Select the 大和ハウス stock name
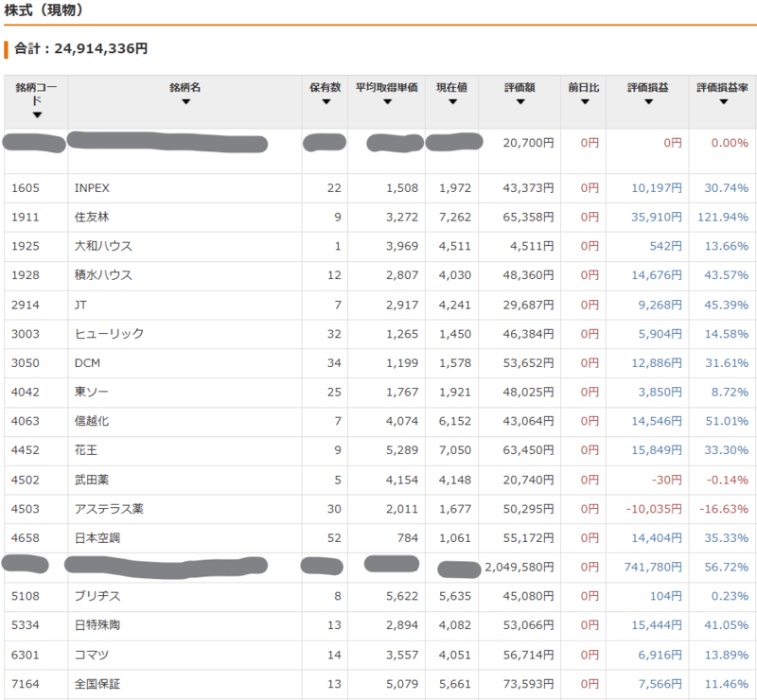Image resolution: width=757 pixels, height=700 pixels. click(103, 246)
